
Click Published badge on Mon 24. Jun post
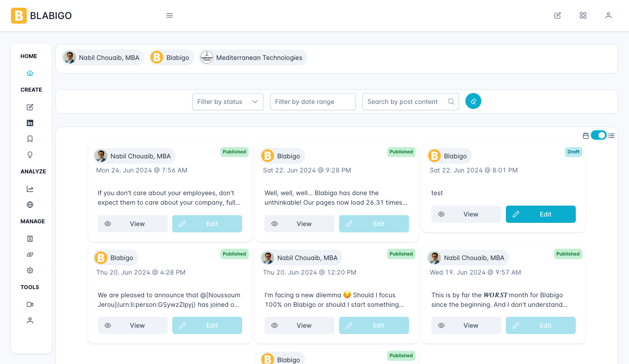[235, 152]
